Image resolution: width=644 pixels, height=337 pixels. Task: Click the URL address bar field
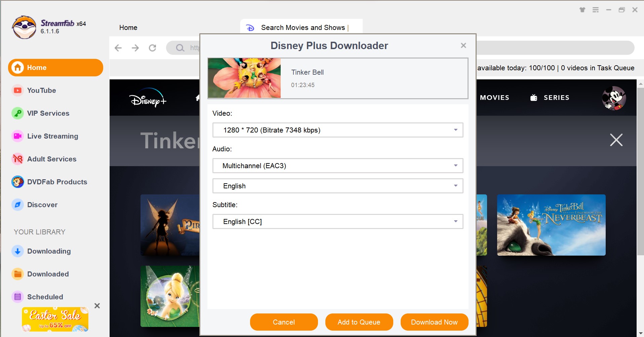click(x=400, y=48)
